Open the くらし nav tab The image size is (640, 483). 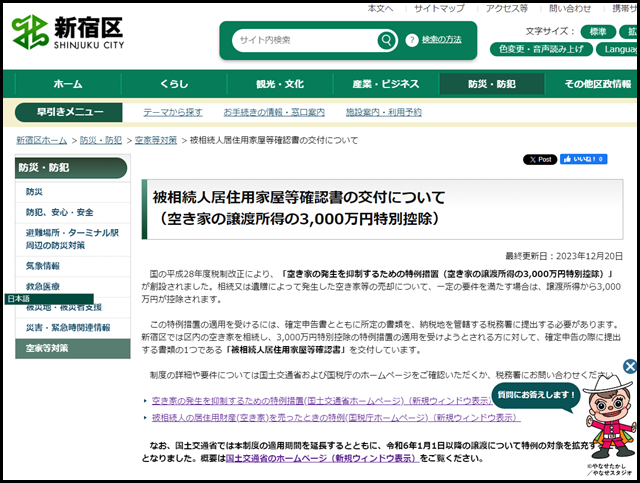coord(174,84)
